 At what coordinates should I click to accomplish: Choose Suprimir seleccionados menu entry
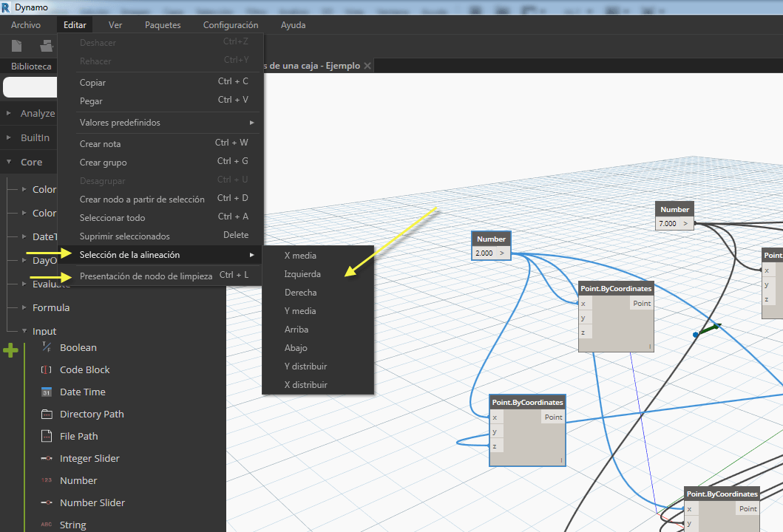coord(160,236)
